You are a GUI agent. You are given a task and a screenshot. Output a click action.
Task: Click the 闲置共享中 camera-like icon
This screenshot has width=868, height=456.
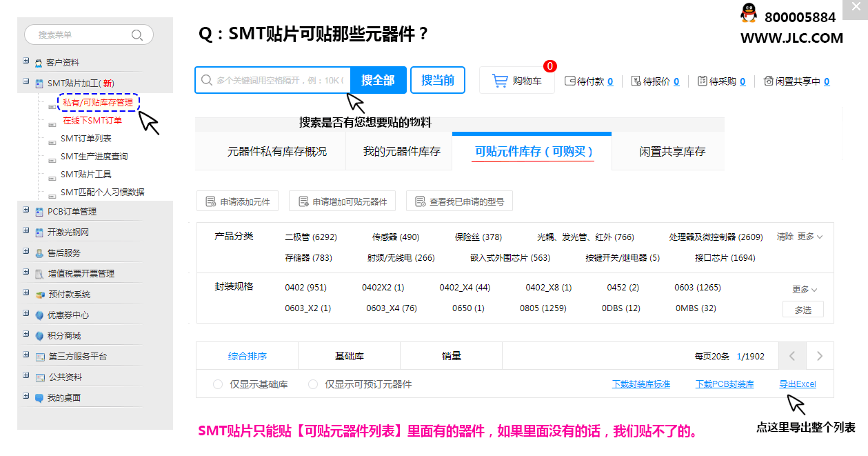768,81
